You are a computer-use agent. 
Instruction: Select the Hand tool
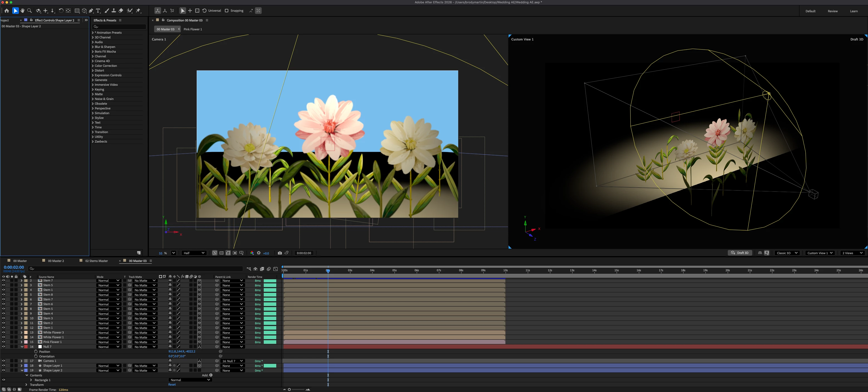click(22, 11)
